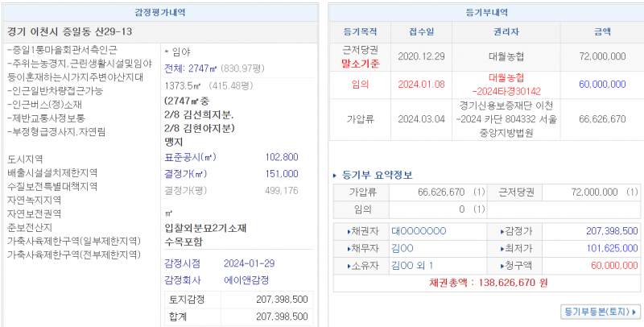Screen dimensions: 644x327
Task: Click the 등기목적 column header
Action: point(360,32)
